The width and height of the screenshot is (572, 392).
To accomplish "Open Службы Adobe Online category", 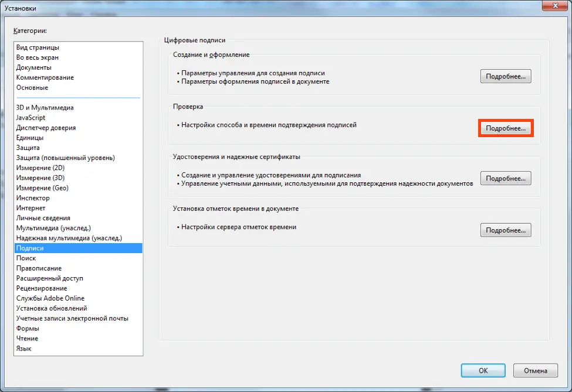I will 50,298.
